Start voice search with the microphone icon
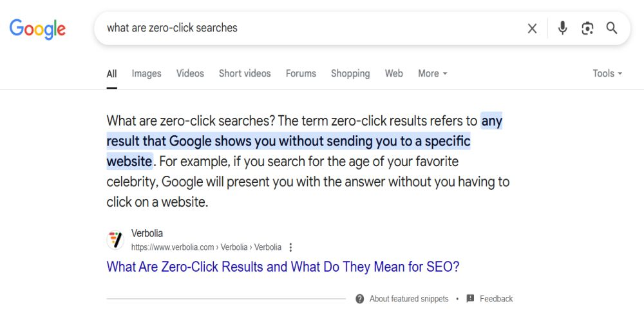Viewport: 644px width, 322px height. pos(563,28)
